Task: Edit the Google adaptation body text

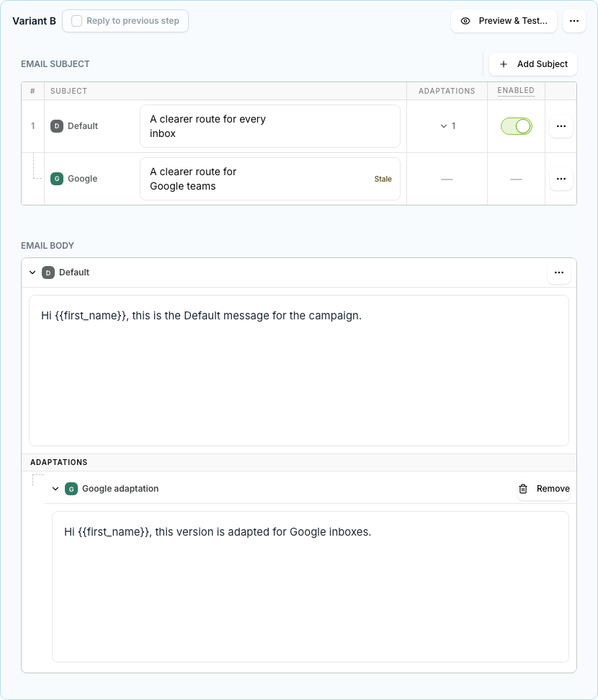Action: click(311, 587)
